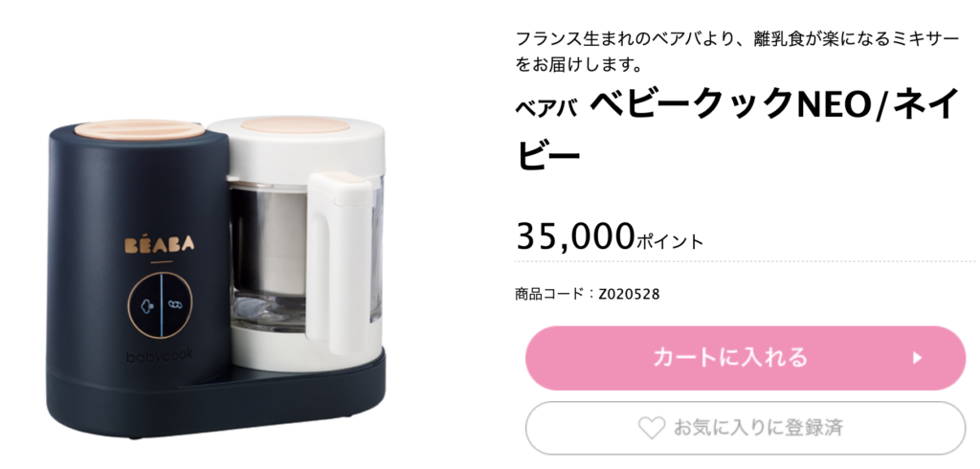Image resolution: width=980 pixels, height=469 pixels.
Task: Click the ポイント unit label beside price
Action: [669, 242]
